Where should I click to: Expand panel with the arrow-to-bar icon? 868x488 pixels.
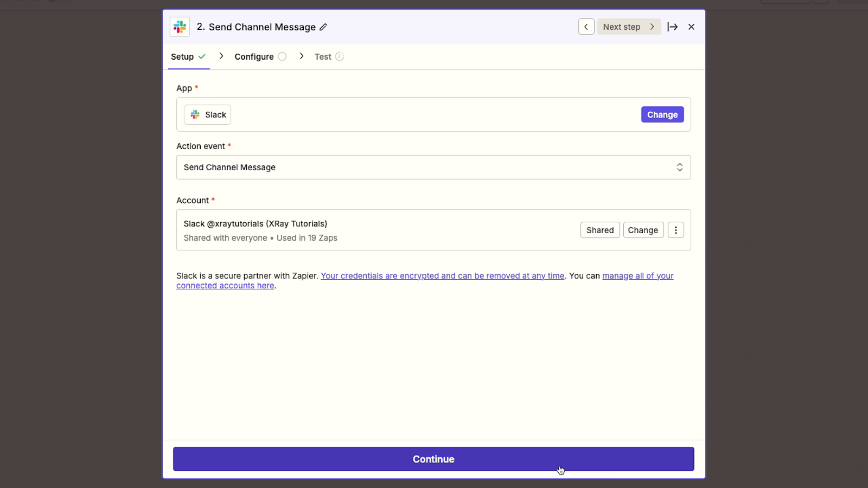(672, 27)
